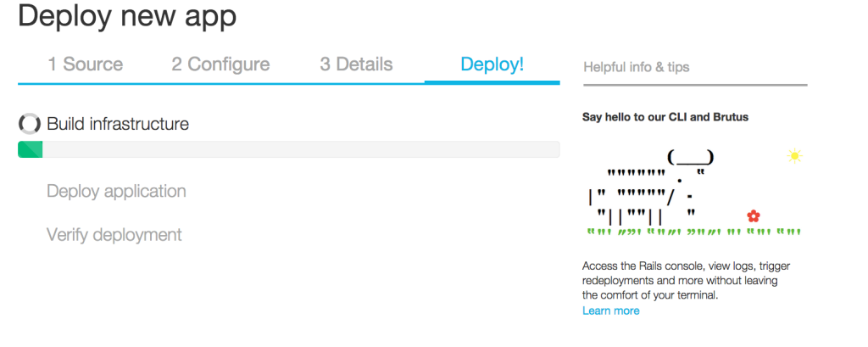868x347 pixels.
Task: Click the yellow sun icon
Action: 794,155
